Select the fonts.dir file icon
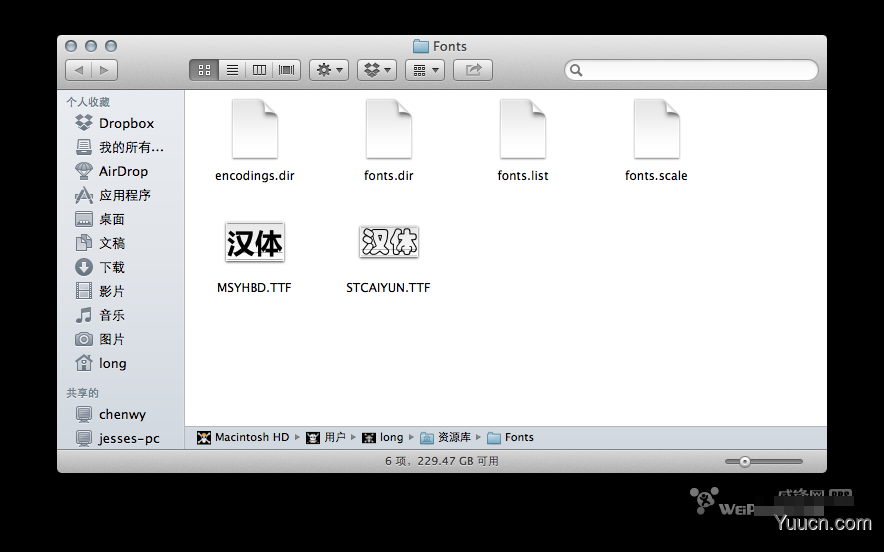 388,129
